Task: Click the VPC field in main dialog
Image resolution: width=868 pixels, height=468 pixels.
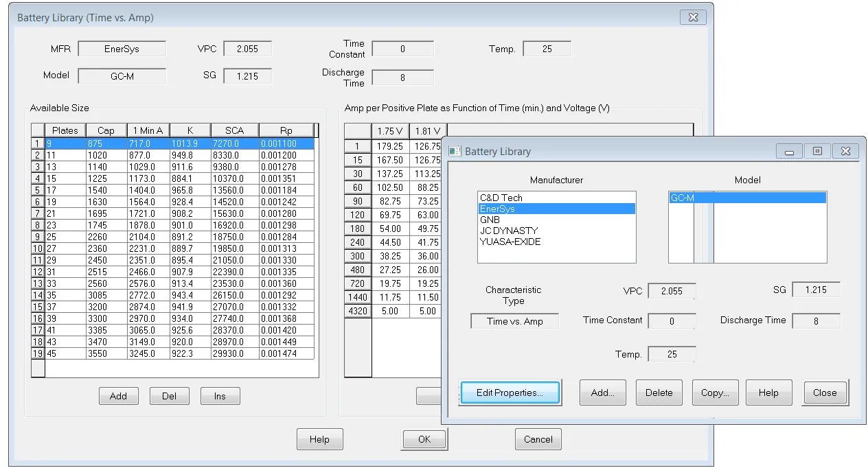Action: [247, 49]
